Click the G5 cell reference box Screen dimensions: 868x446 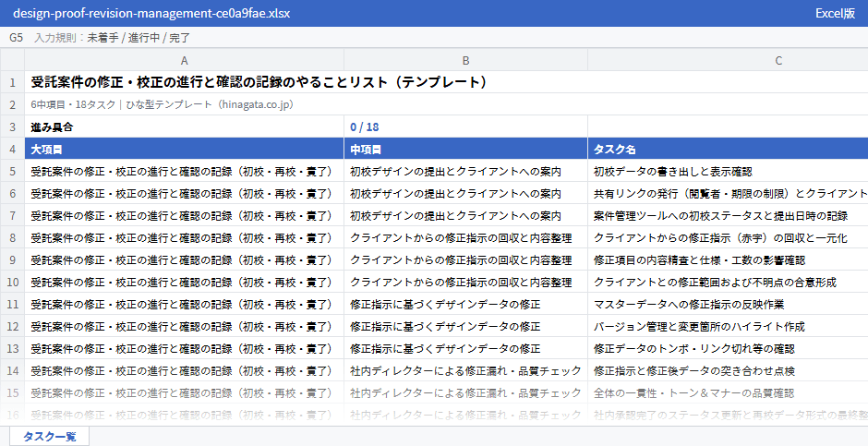(x=16, y=38)
